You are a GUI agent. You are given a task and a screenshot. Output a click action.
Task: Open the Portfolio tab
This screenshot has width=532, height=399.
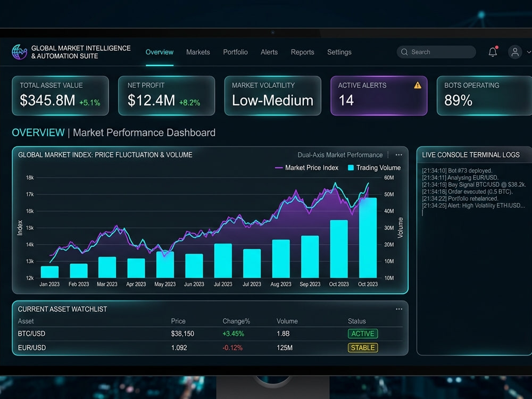coord(235,52)
